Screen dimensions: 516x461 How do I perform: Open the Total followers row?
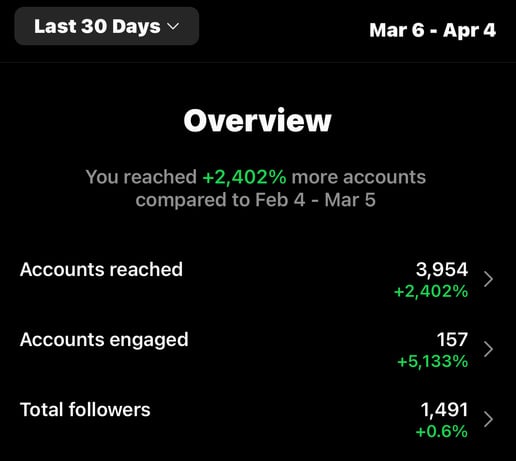point(257,419)
